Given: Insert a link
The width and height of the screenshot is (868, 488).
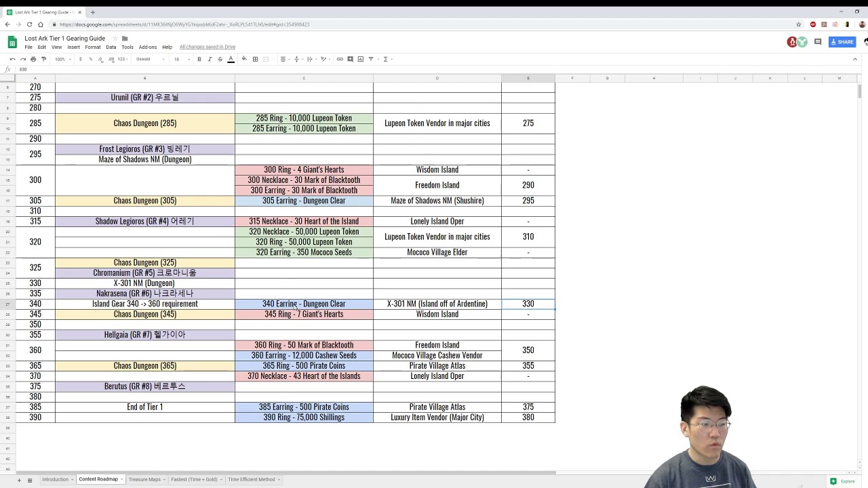Looking at the screenshot, I should click(340, 59).
